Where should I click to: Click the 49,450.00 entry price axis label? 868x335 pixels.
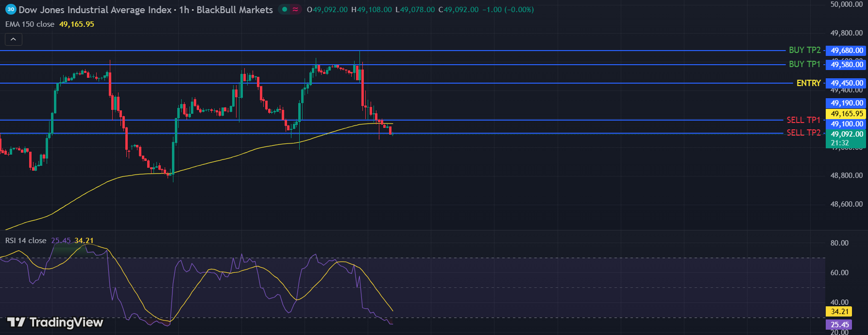tap(847, 83)
